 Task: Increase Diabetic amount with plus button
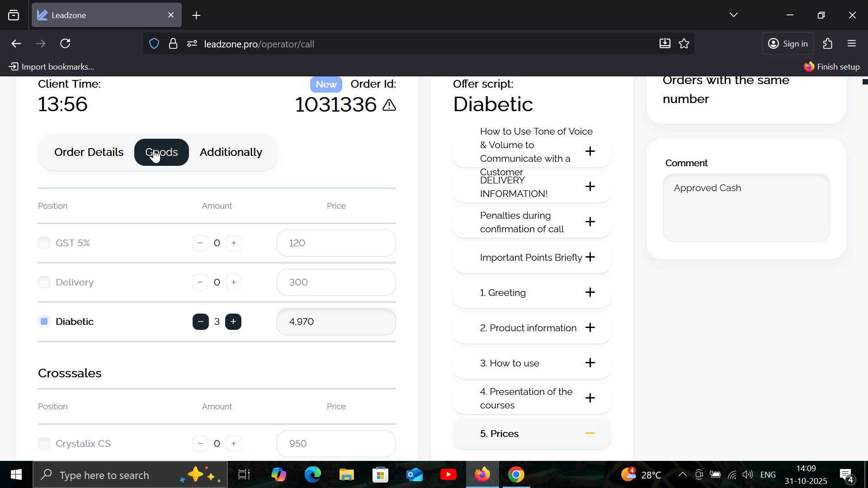tap(233, 322)
